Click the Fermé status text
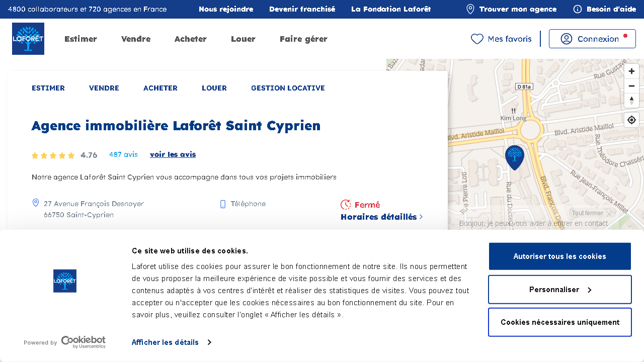The image size is (644, 362). tap(367, 205)
